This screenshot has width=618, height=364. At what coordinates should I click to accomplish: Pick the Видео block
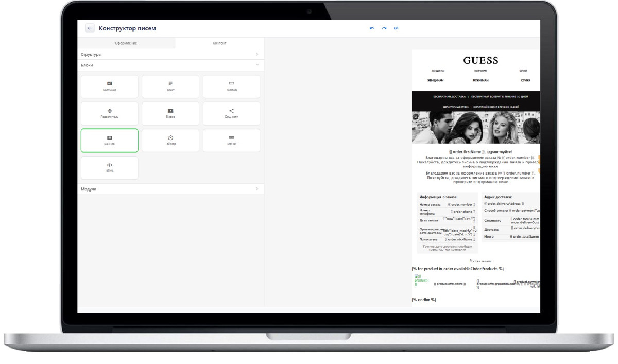pos(170,113)
